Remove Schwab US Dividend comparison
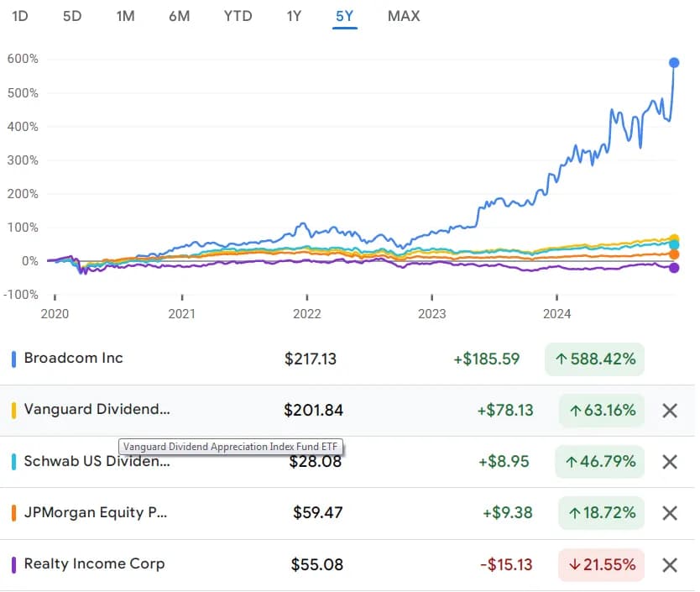 (669, 461)
